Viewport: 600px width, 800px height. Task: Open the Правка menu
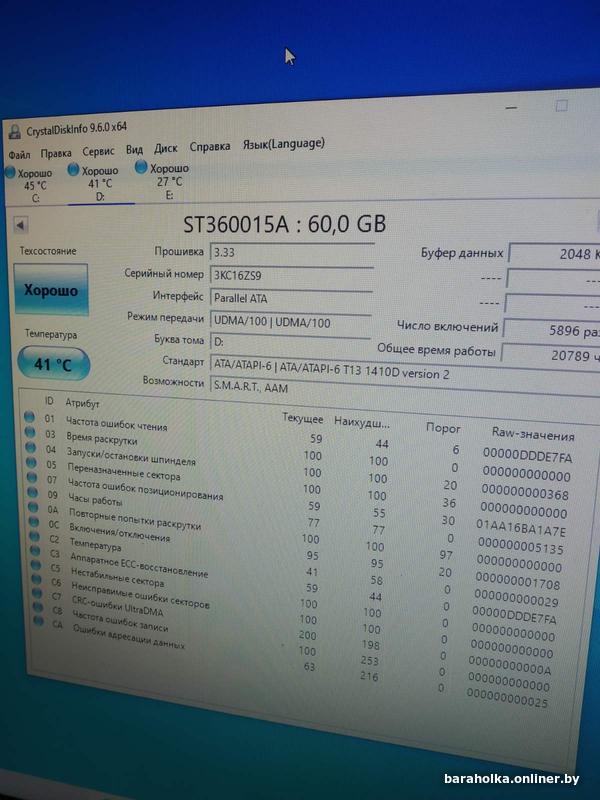(56, 153)
